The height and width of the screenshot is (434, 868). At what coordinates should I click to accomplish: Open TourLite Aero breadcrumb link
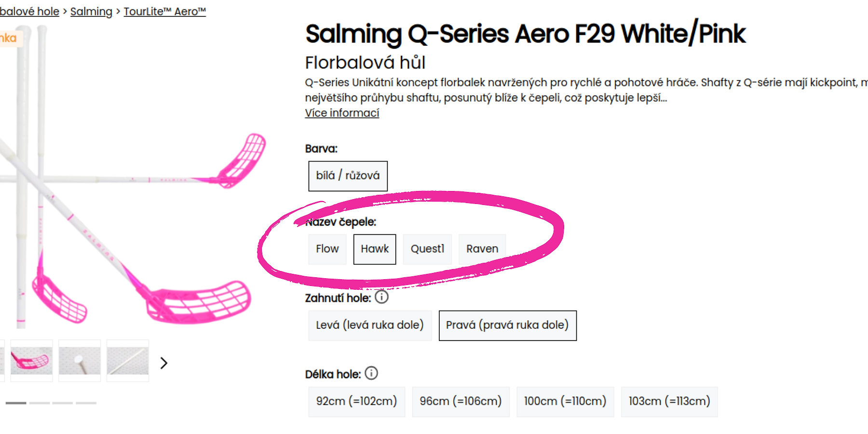164,12
